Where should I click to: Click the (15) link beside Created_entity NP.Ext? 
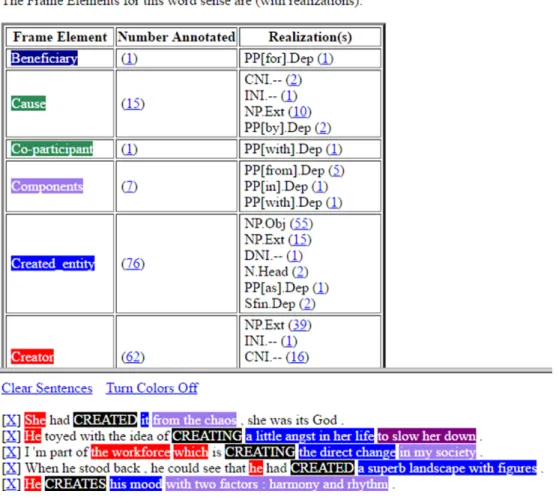300,240
